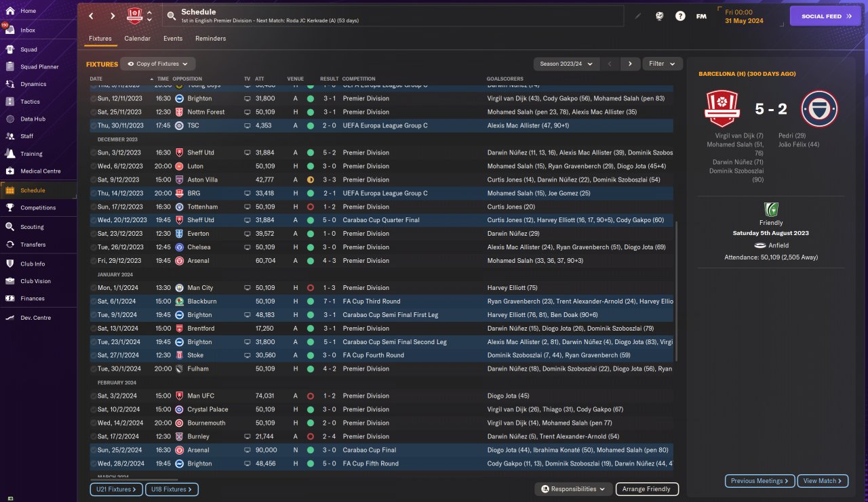Open the Squad Planner
This screenshot has width=868, height=502.
38,66
